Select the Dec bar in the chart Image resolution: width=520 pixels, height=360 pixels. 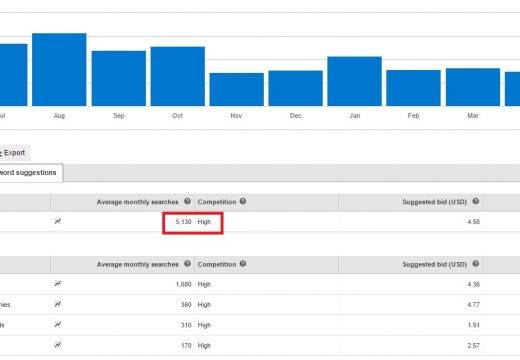296,88
